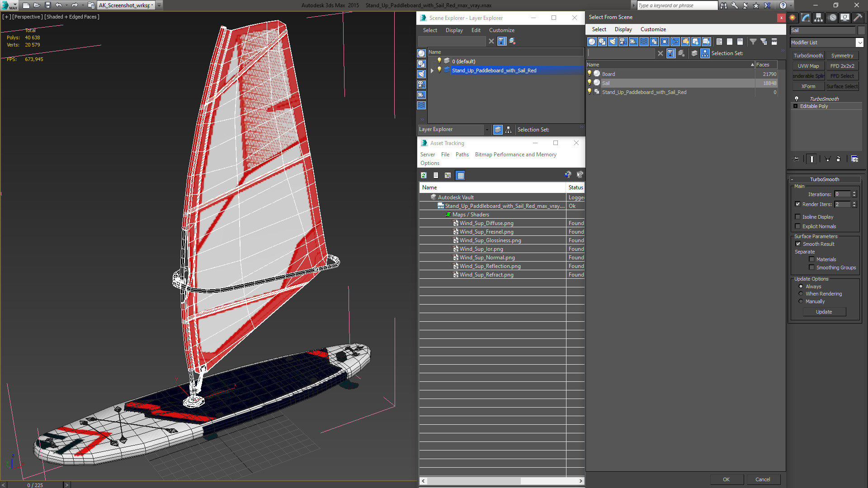Open the Hierarchy command panel tab

tap(818, 18)
